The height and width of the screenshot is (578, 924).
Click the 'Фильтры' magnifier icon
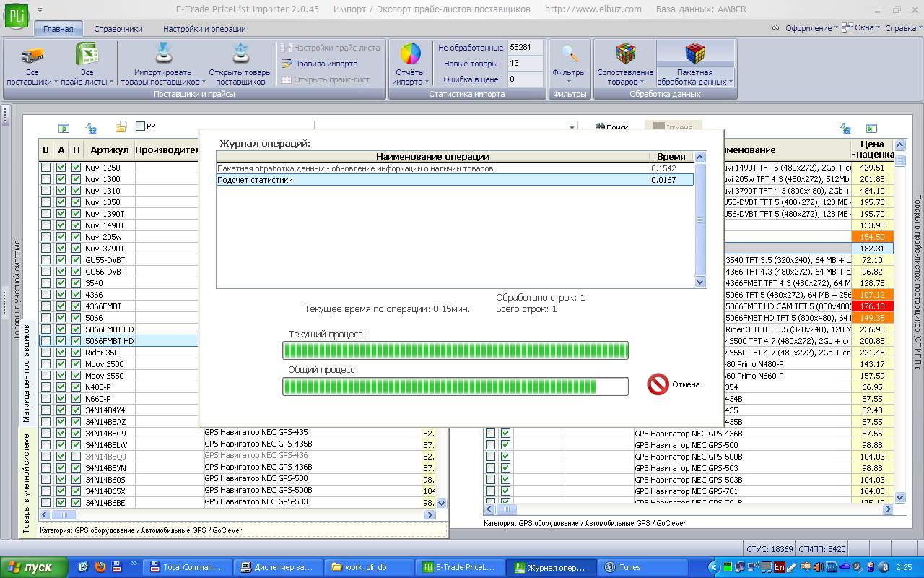[570, 54]
